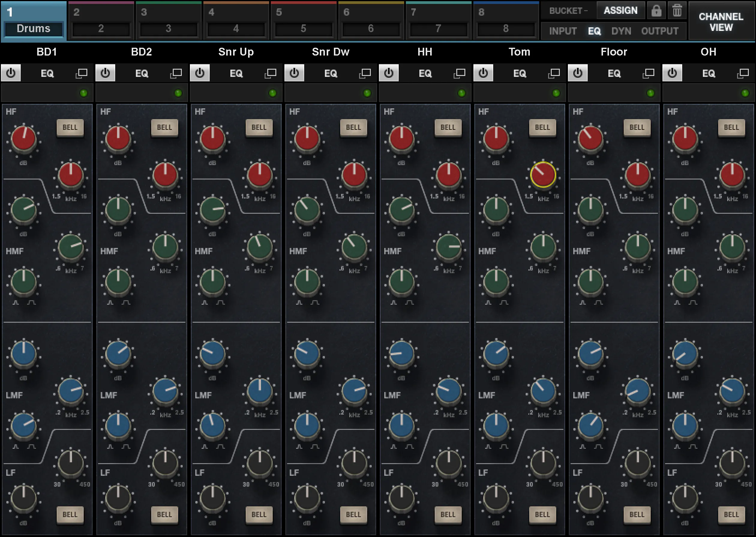This screenshot has width=756, height=537.
Task: Select bucket 6 tab
Action: pyautogui.click(x=371, y=21)
